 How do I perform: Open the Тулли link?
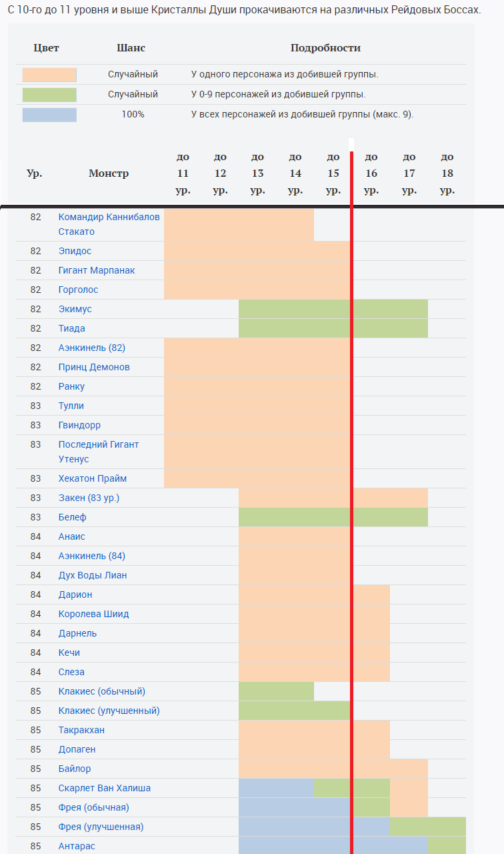click(71, 406)
